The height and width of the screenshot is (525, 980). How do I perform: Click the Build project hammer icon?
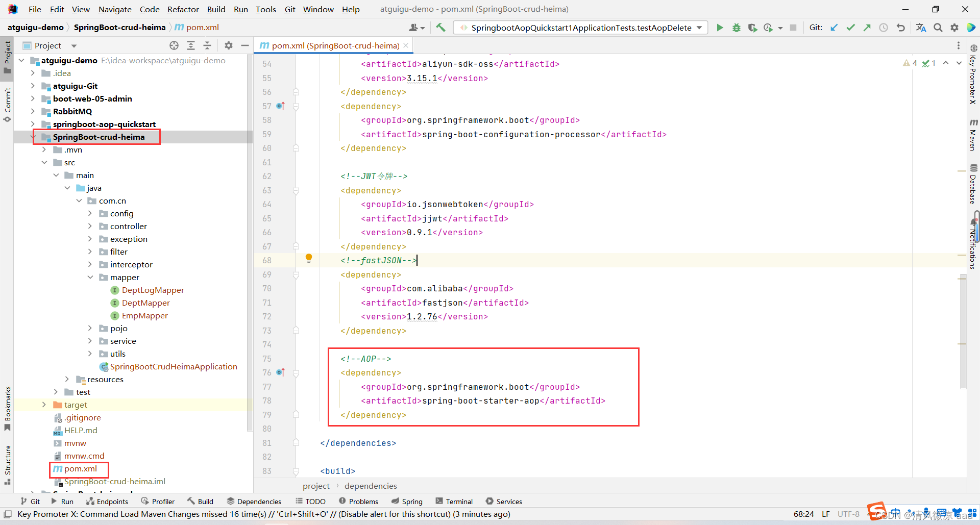click(x=440, y=28)
